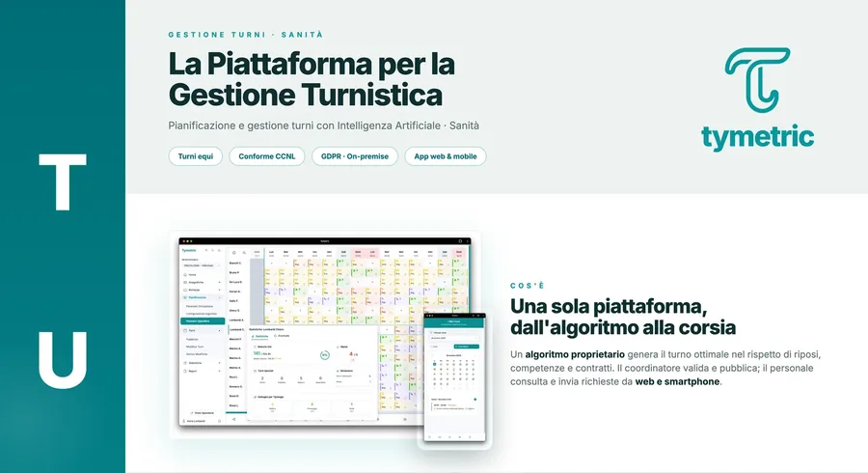Collapse the Turni section chevron in mockup
Viewport: 868px width, 473px height.
220,331
